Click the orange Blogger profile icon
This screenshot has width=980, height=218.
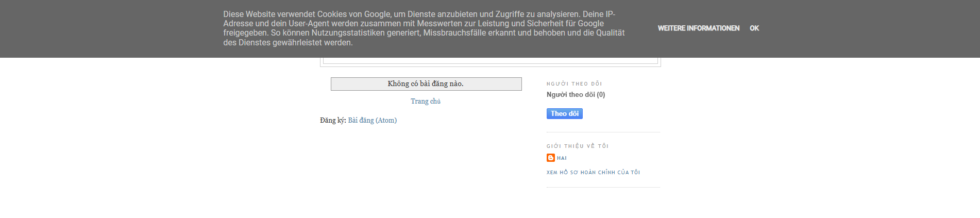pyautogui.click(x=551, y=158)
